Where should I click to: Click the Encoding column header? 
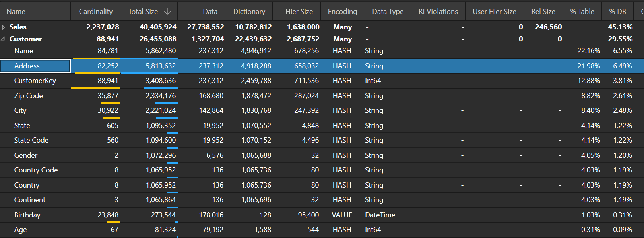point(342,12)
